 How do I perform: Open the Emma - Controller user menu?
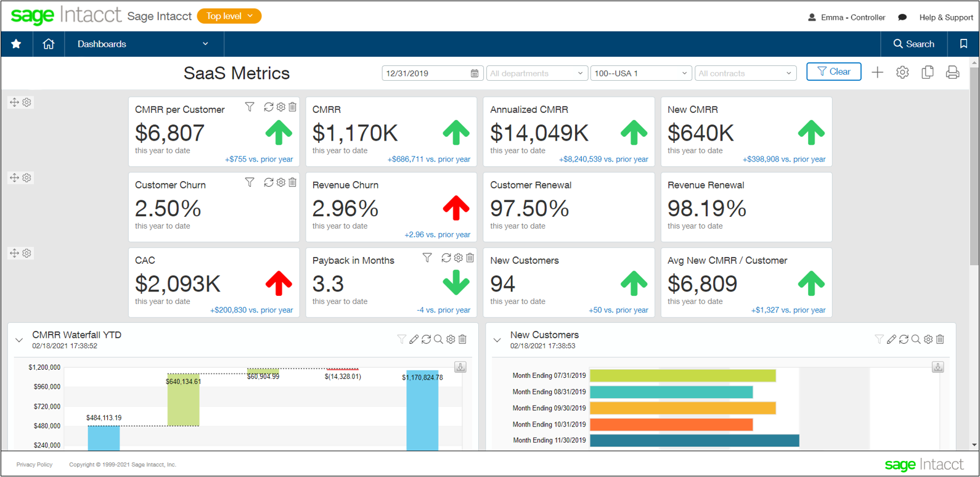click(x=847, y=17)
